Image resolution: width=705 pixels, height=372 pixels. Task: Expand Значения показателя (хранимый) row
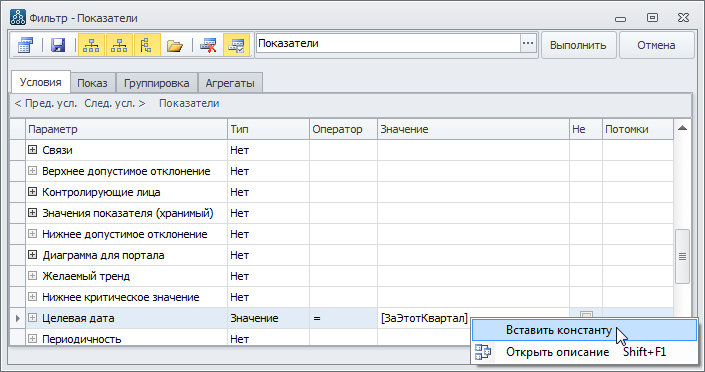click(32, 213)
